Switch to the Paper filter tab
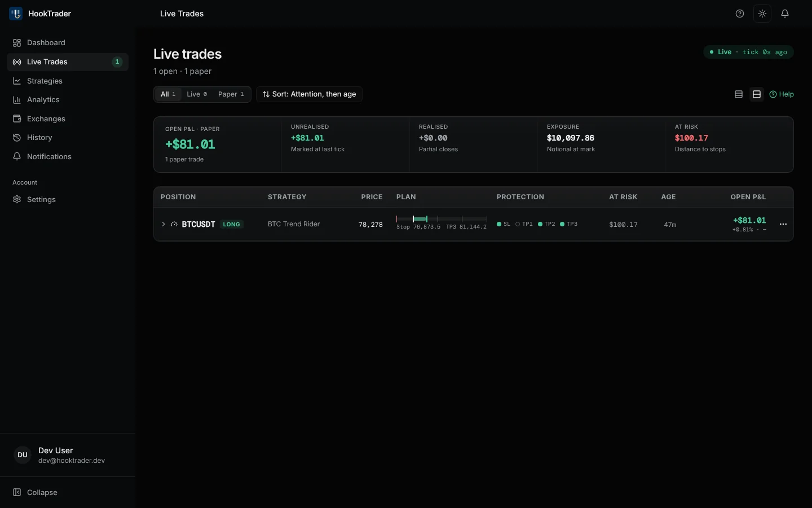 click(231, 94)
